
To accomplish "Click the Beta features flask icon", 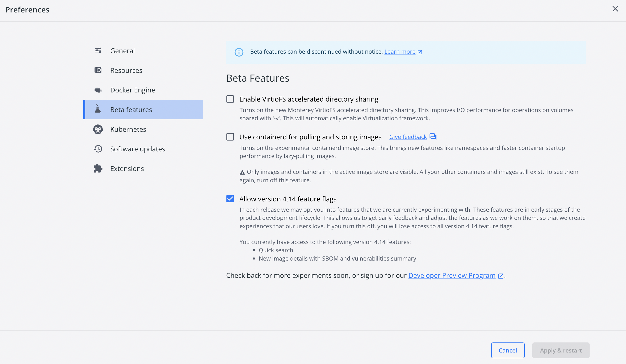I will [x=98, y=109].
